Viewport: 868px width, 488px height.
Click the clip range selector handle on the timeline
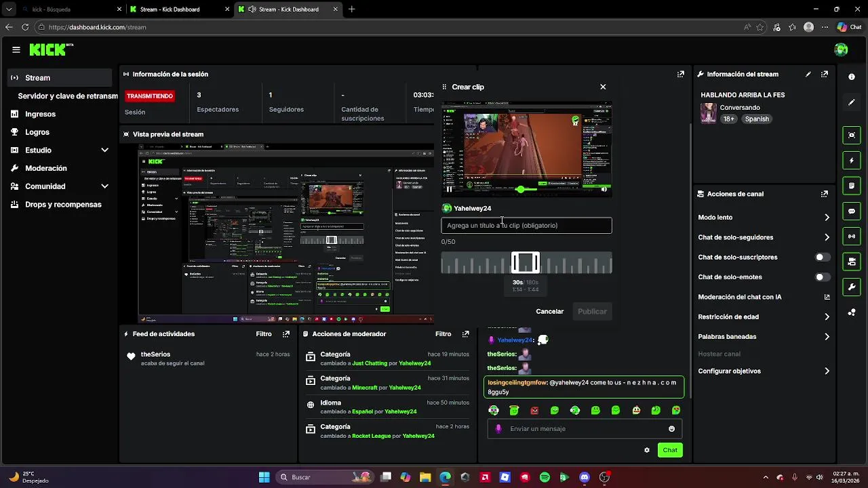click(526, 263)
